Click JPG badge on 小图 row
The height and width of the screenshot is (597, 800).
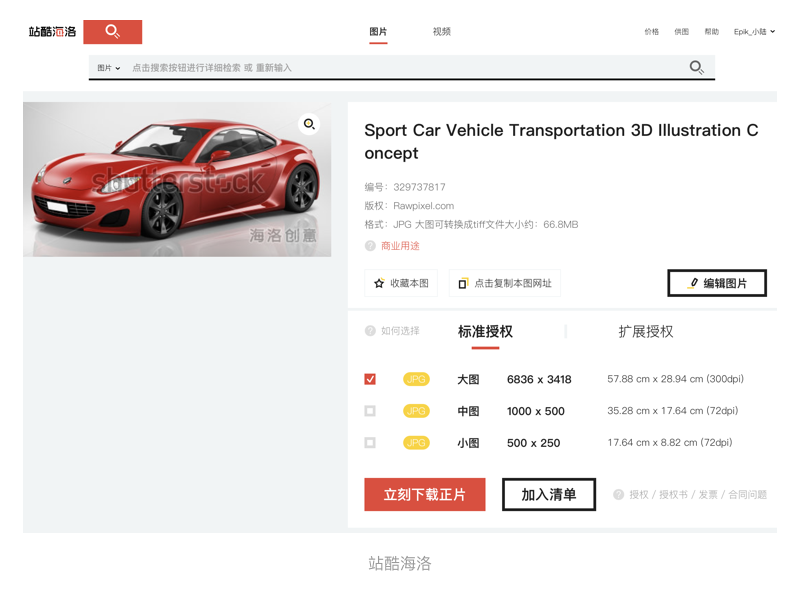[x=416, y=442]
